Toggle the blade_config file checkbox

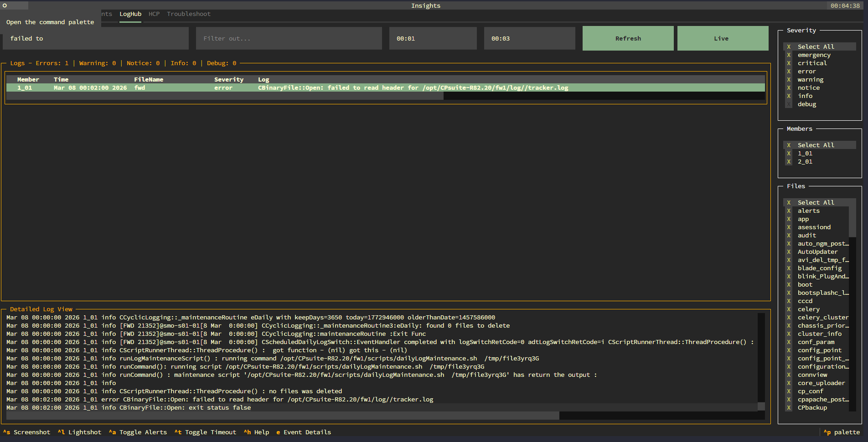pos(789,268)
